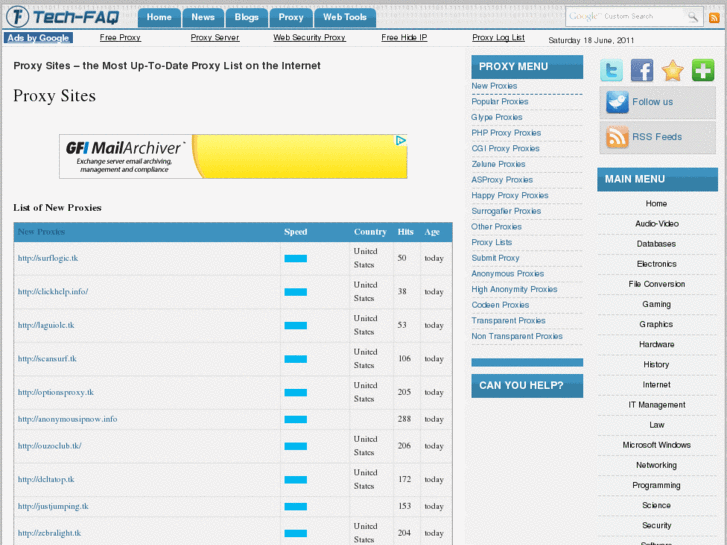
Task: Open the Proxy tab
Action: pos(291,18)
